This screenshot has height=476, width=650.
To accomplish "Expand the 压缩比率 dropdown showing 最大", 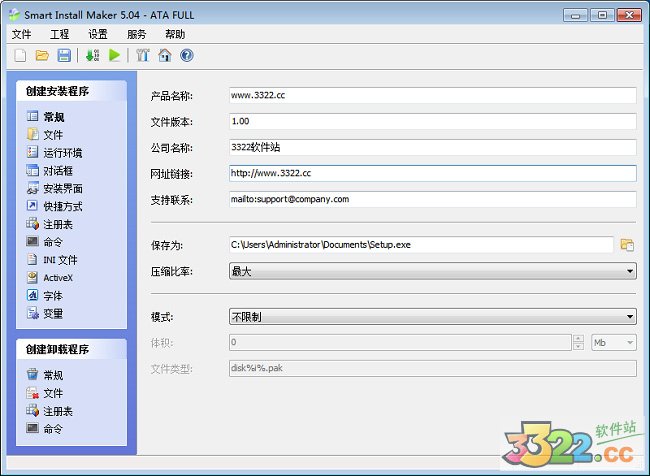I will click(433, 271).
